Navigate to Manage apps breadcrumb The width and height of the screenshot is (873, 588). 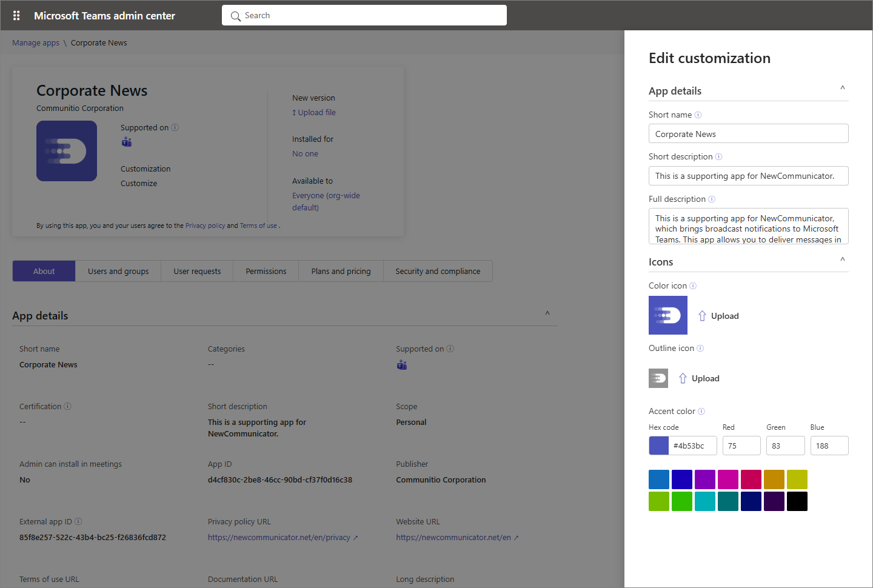coord(36,42)
